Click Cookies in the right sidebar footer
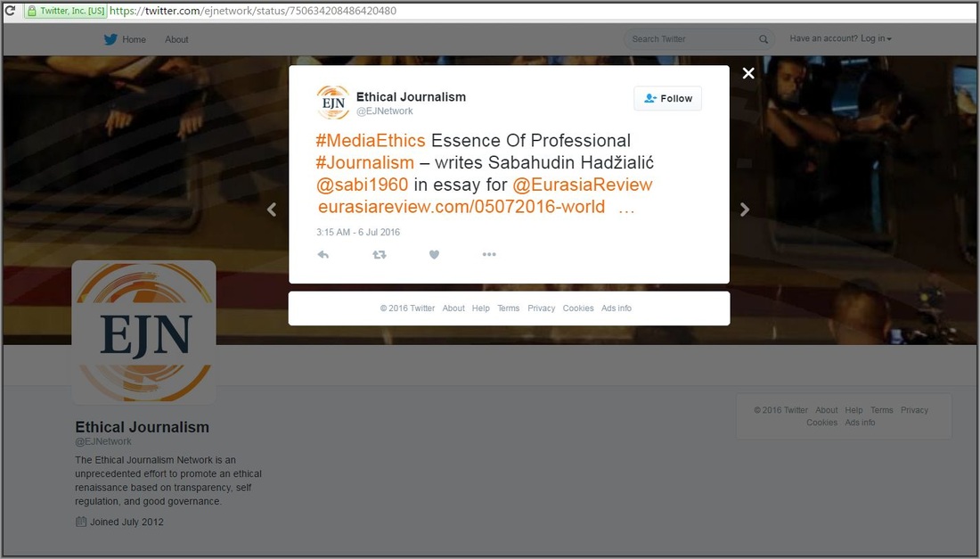980x559 pixels. coord(822,423)
